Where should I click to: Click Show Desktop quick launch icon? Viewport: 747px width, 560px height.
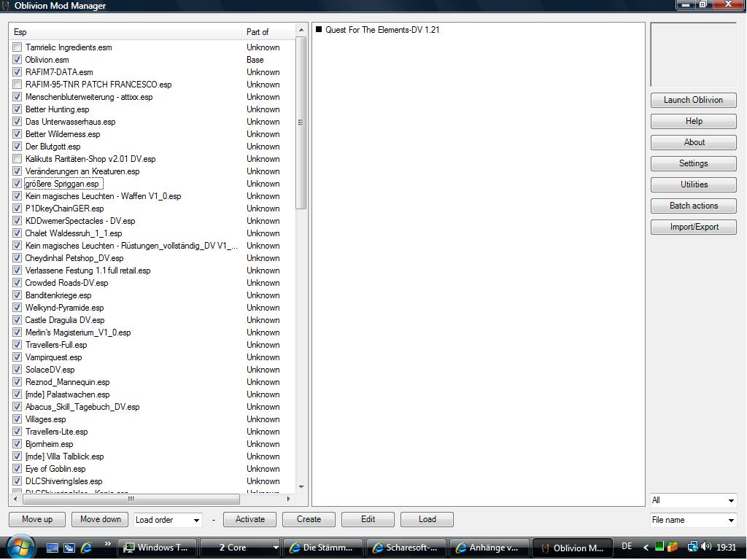coord(53,548)
